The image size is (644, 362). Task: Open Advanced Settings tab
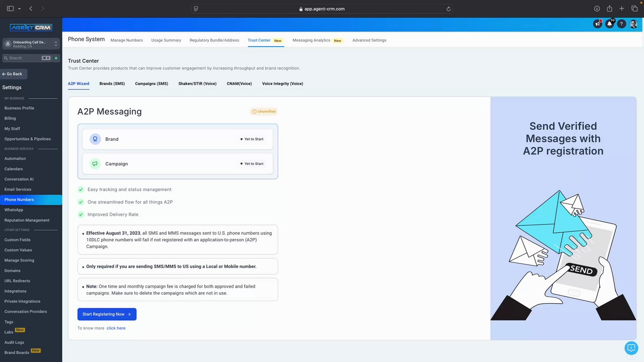coord(369,40)
